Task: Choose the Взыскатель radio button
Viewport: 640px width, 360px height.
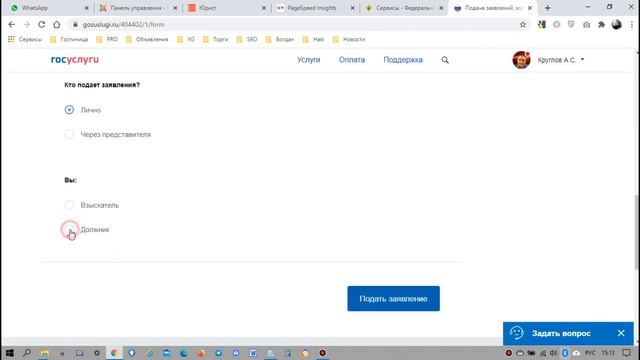Action: [69, 205]
